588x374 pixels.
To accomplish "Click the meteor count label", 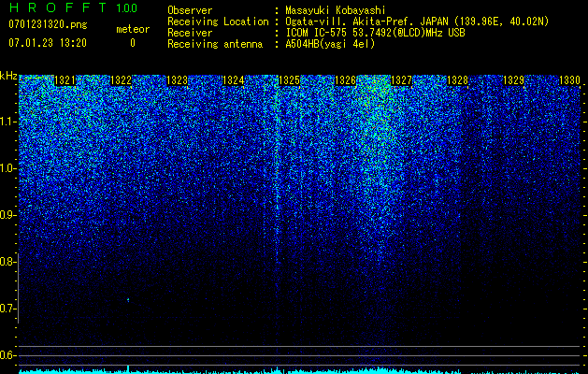I will (133, 29).
